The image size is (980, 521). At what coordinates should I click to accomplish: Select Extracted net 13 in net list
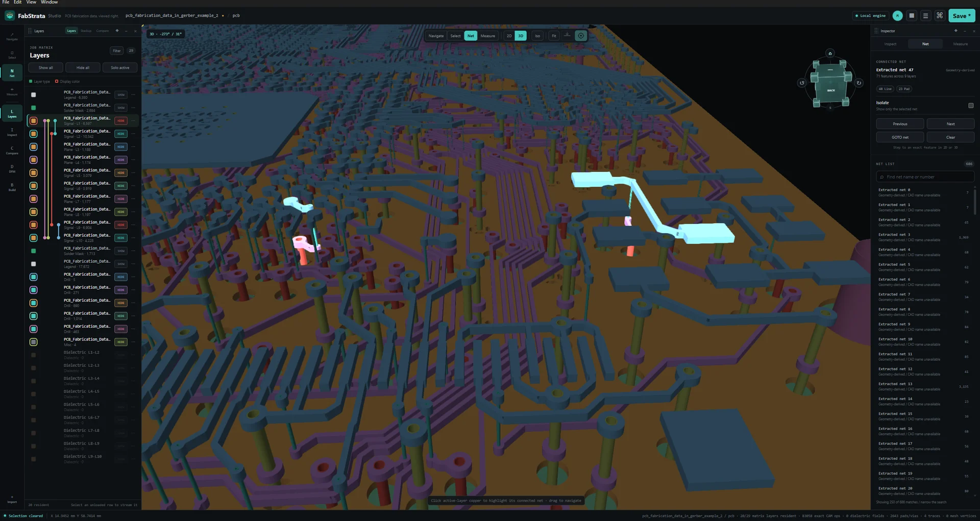922,386
